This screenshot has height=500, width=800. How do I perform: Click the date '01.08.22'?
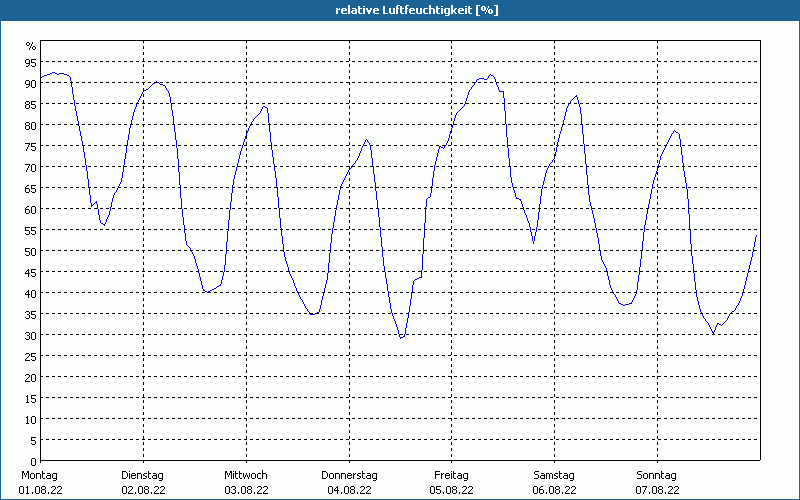(x=41, y=490)
